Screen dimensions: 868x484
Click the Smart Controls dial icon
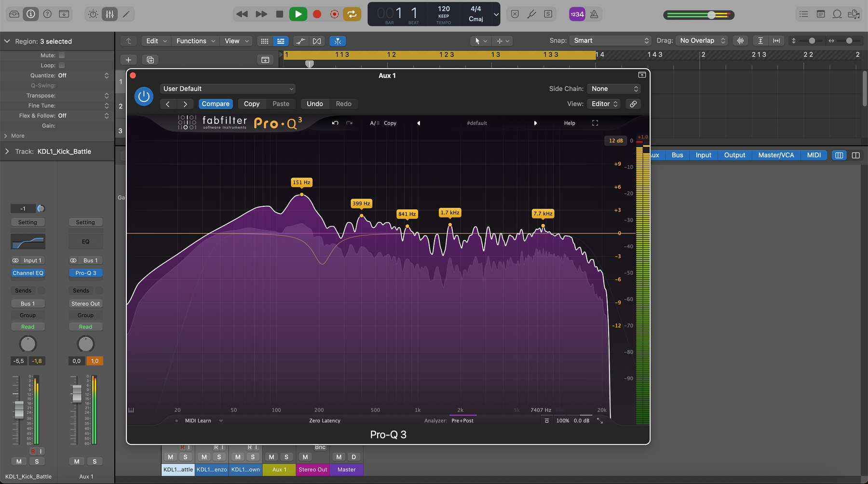[x=93, y=14]
